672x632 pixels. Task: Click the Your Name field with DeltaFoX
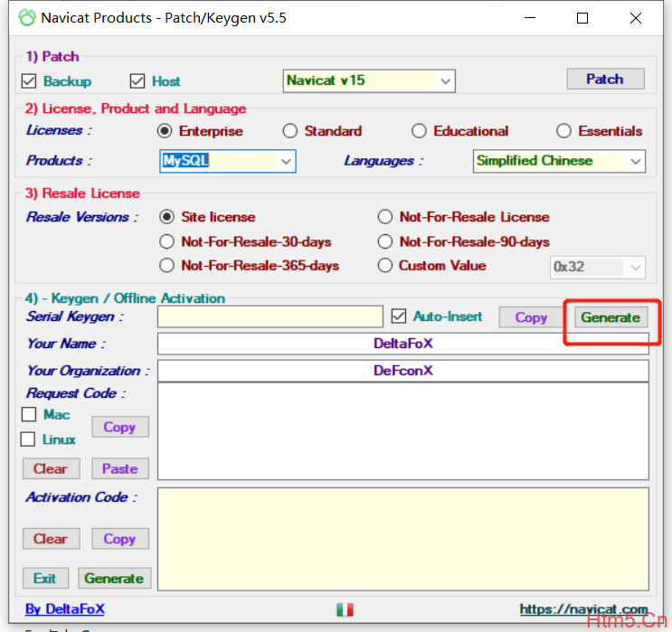[x=402, y=344]
